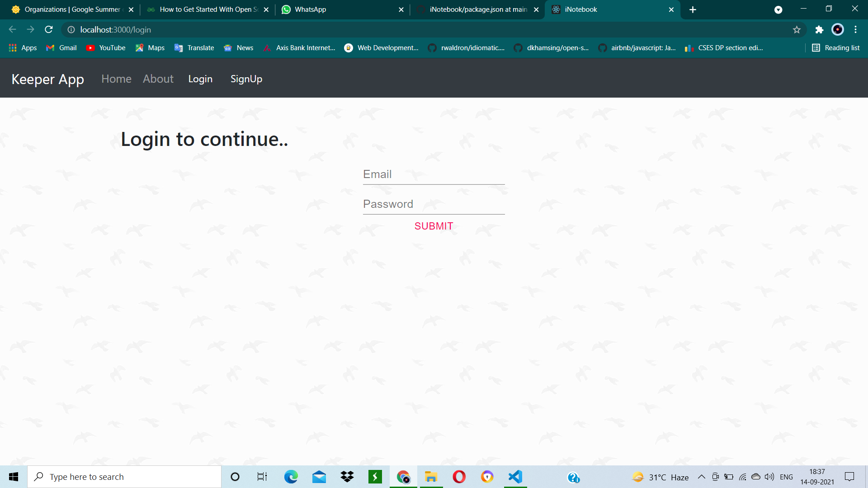868x488 pixels.
Task: Expand hidden system tray icons
Action: tap(701, 476)
